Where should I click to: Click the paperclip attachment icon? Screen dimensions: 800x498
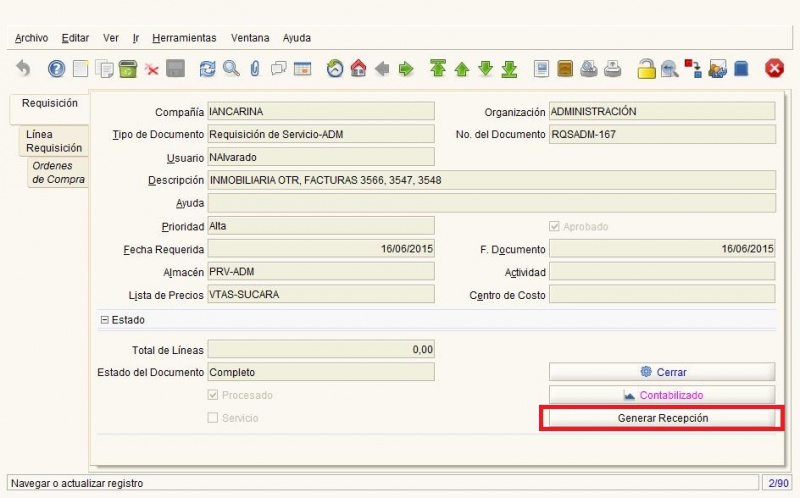pyautogui.click(x=254, y=69)
